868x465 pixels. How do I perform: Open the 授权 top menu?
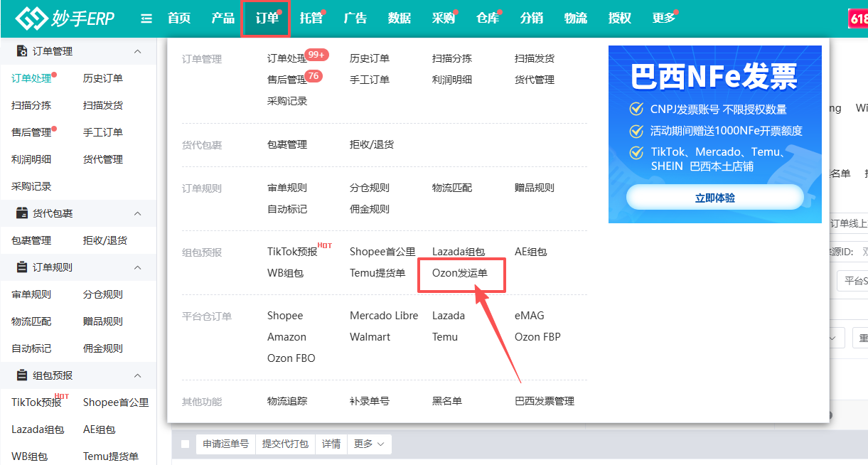620,18
